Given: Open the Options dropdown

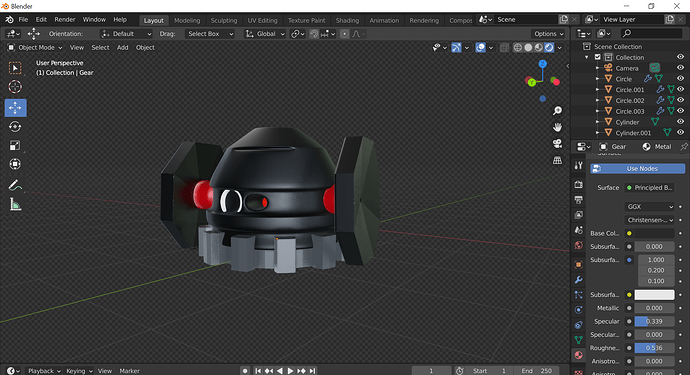Looking at the screenshot, I should tap(548, 34).
